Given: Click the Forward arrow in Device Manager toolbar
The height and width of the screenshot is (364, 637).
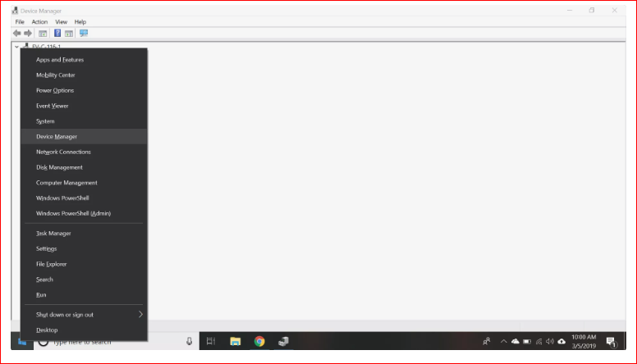Looking at the screenshot, I should pyautogui.click(x=28, y=34).
